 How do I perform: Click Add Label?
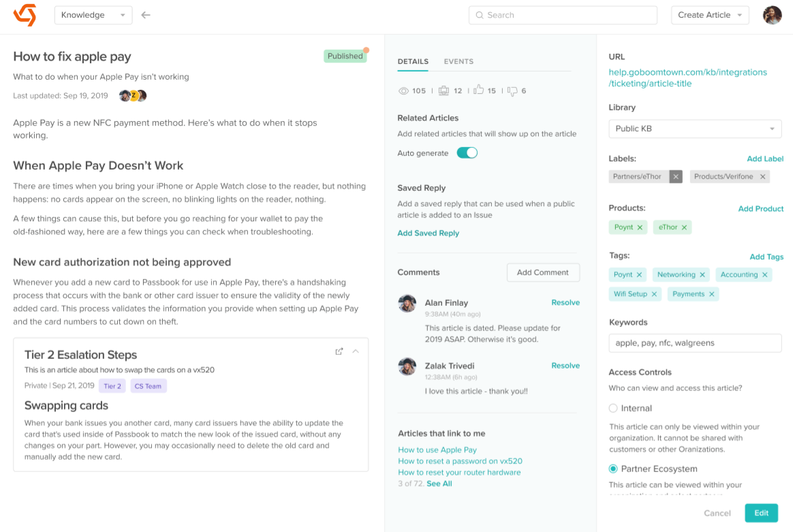pos(764,159)
